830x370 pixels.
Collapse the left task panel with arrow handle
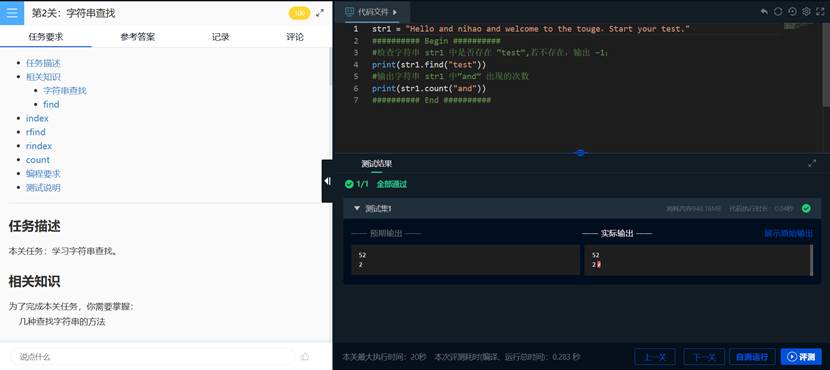click(x=327, y=181)
